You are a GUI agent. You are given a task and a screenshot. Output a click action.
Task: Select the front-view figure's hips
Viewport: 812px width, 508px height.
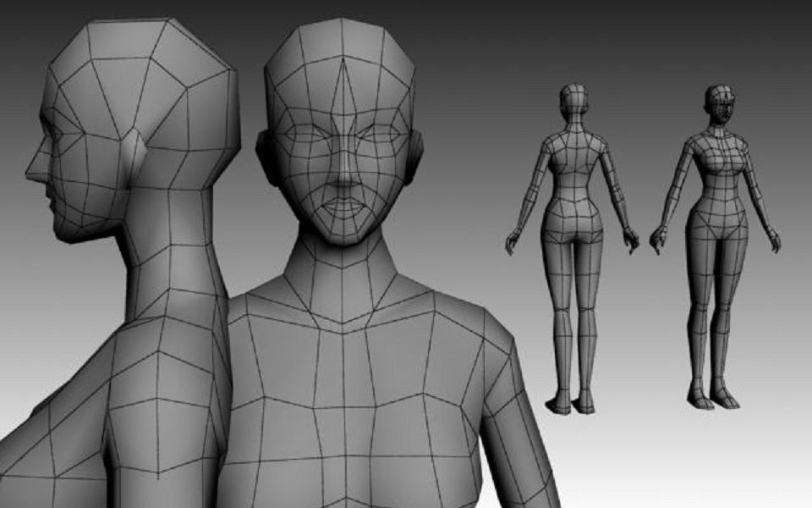716,224
